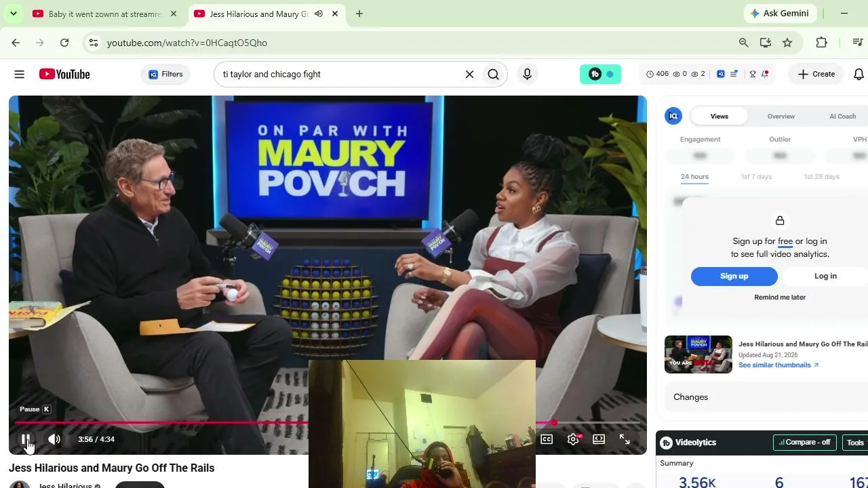View site information icon in address bar
The width and height of the screenshot is (868, 488).
(94, 43)
